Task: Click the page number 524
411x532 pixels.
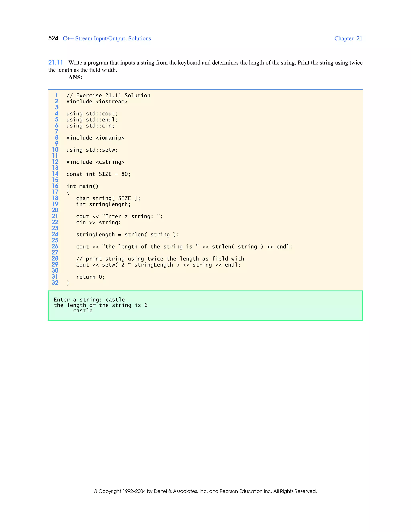Action: pyautogui.click(x=53, y=38)
